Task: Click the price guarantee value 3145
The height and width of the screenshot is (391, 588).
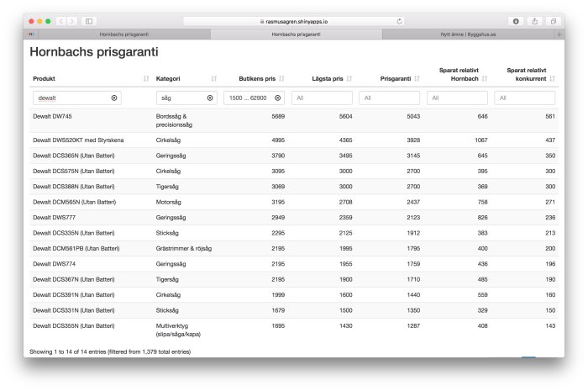Action: click(x=413, y=156)
